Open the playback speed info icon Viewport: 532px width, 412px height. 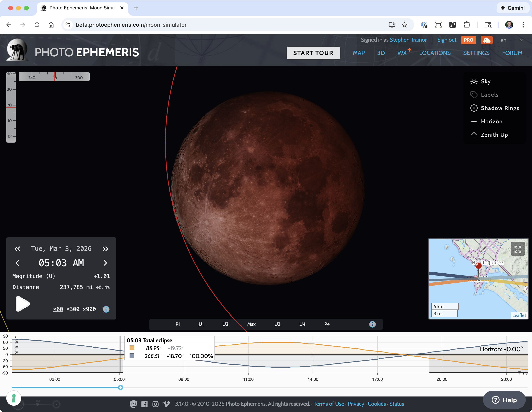click(x=106, y=309)
